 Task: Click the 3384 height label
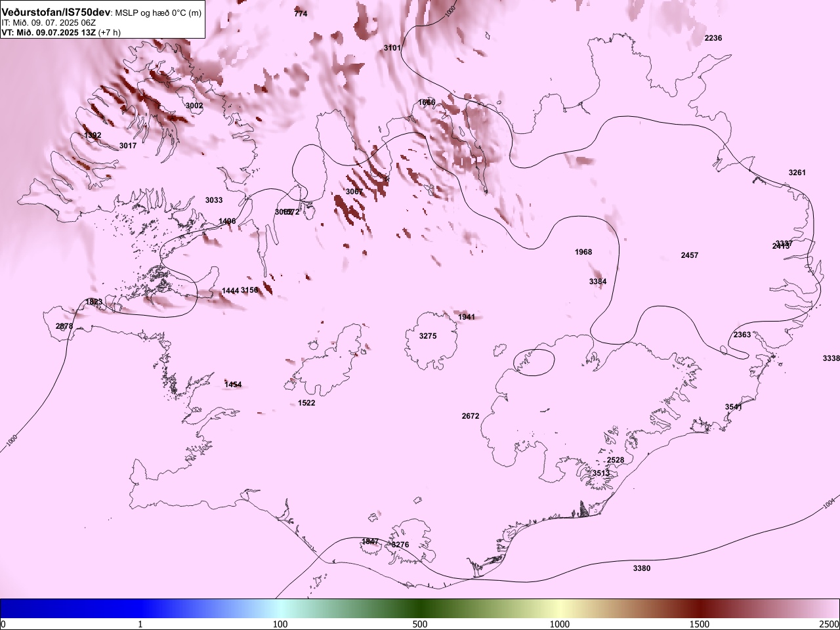pos(598,282)
